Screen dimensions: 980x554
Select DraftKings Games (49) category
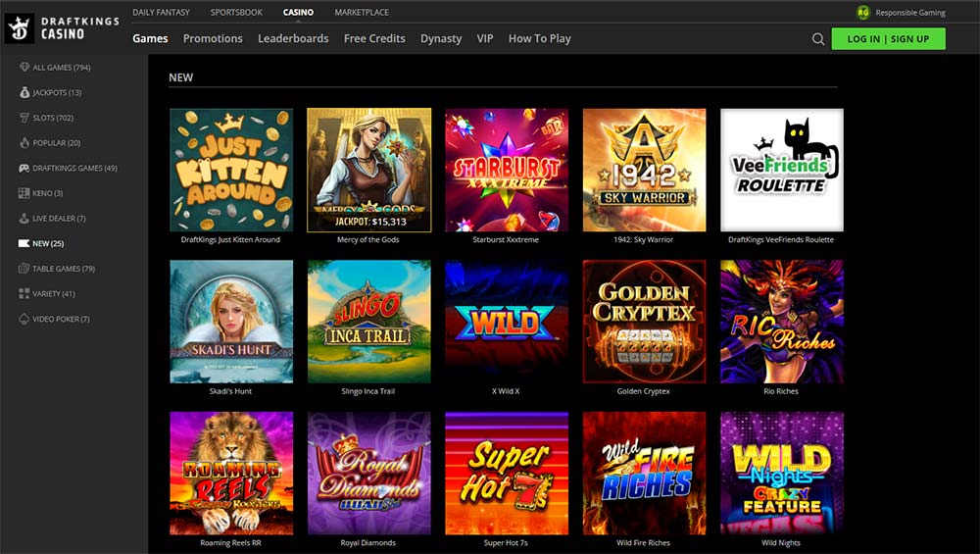click(75, 169)
